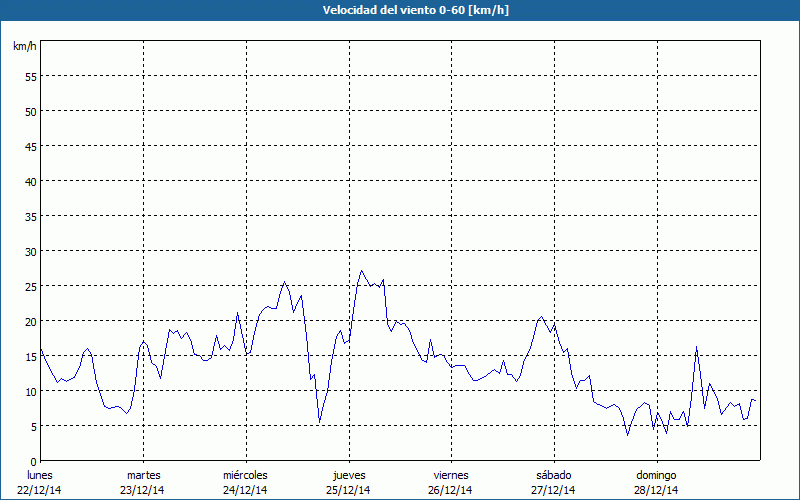
Task: Click the 'miércoles' day label
Action: tap(245, 475)
